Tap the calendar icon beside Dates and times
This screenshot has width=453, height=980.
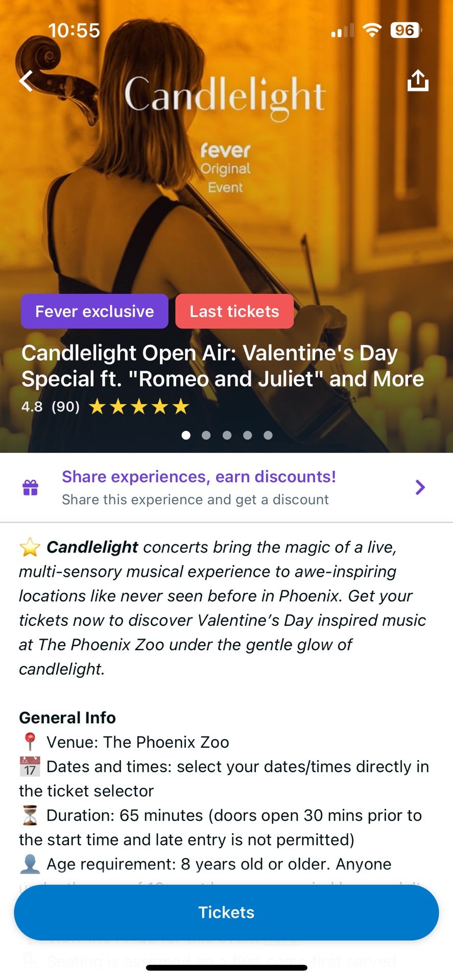click(30, 766)
